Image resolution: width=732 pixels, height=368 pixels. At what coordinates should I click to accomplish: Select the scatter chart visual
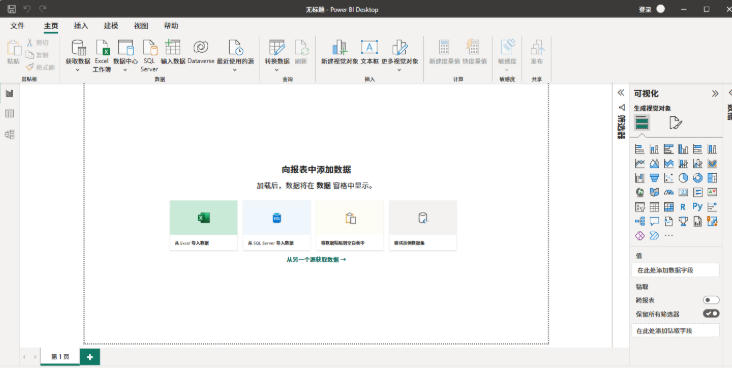coord(669,178)
